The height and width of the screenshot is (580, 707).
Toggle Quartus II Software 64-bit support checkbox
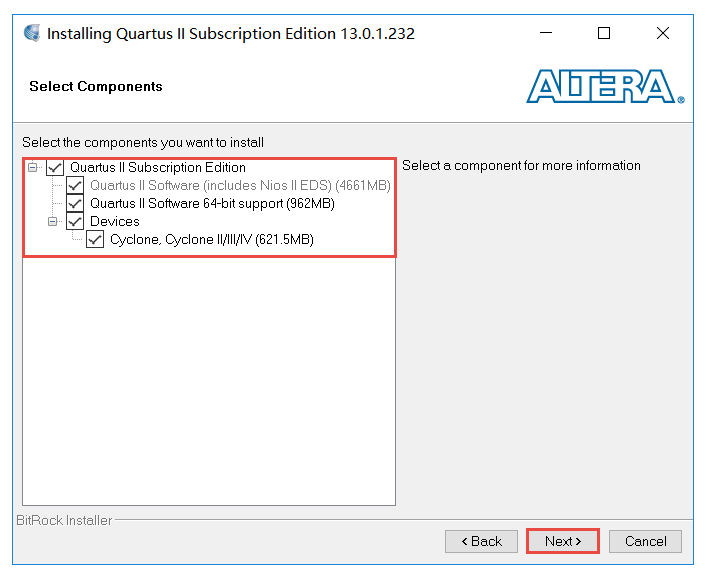tap(75, 203)
